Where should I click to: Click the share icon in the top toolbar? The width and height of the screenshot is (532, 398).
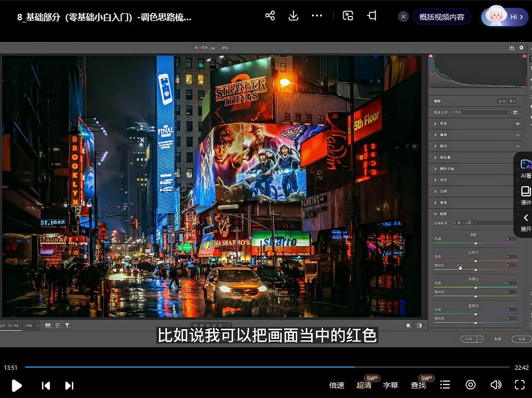pyautogui.click(x=270, y=17)
